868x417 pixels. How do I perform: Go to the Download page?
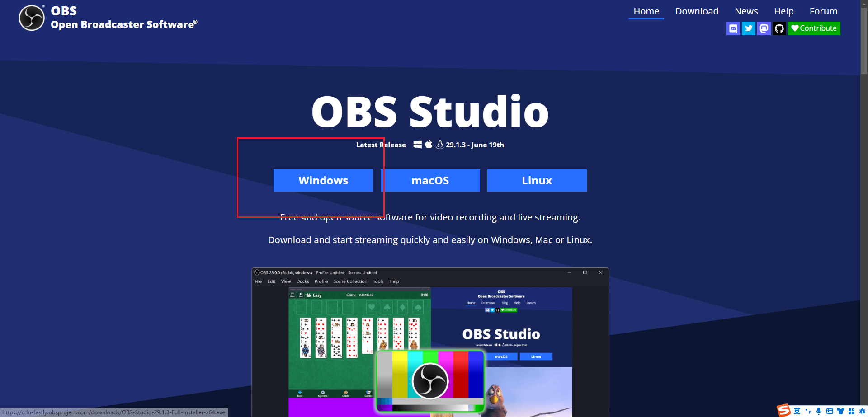coord(697,11)
